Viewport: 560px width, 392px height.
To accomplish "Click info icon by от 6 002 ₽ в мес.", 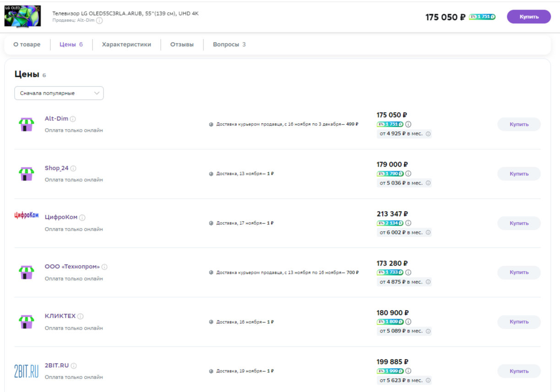I will tap(428, 233).
